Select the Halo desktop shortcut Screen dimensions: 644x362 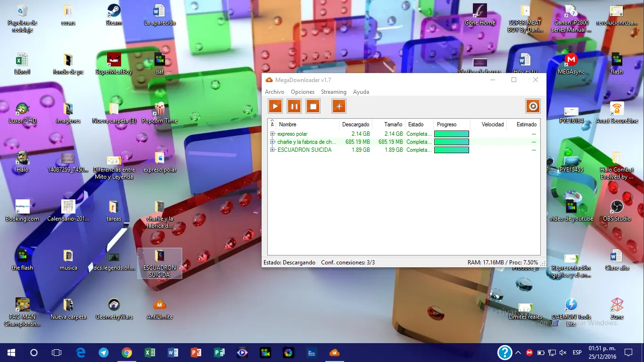point(22,161)
